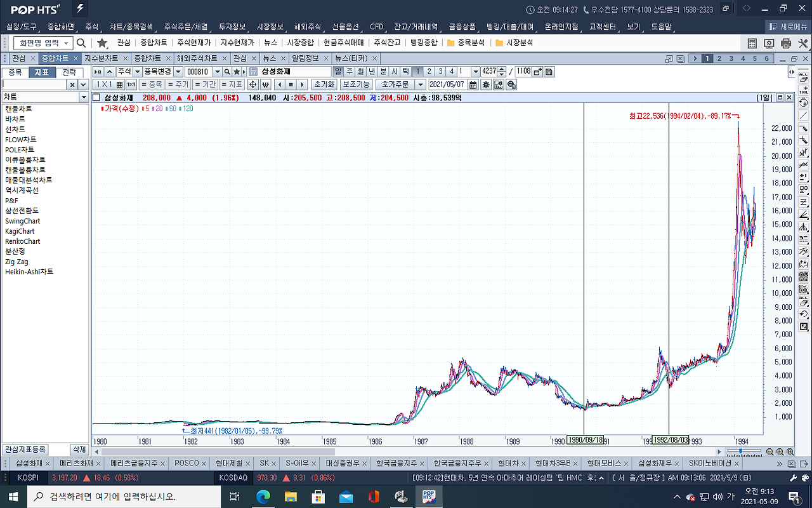Open the calculator icon in top toolbar

click(x=752, y=43)
